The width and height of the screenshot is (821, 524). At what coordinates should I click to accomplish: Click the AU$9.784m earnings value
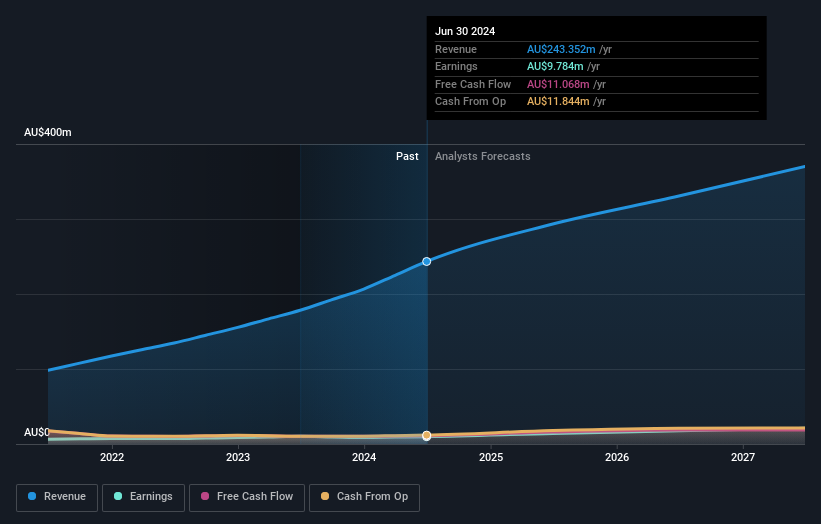[555, 66]
